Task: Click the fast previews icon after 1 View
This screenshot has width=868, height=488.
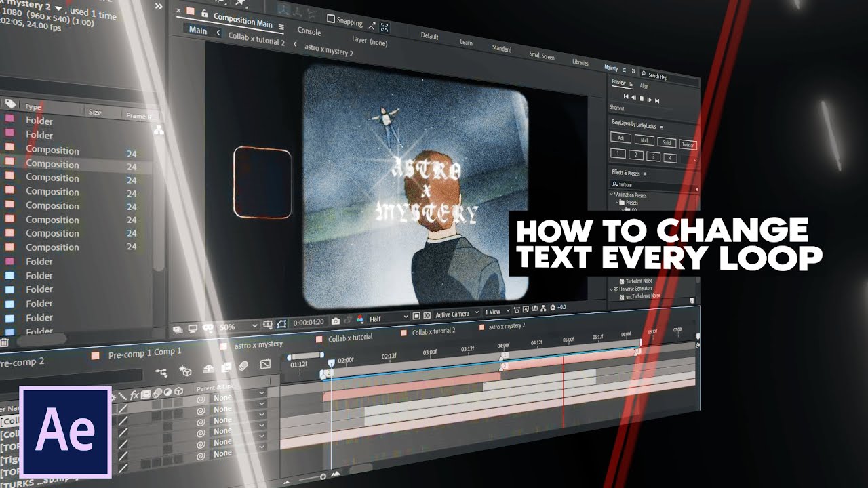Action: 526,309
